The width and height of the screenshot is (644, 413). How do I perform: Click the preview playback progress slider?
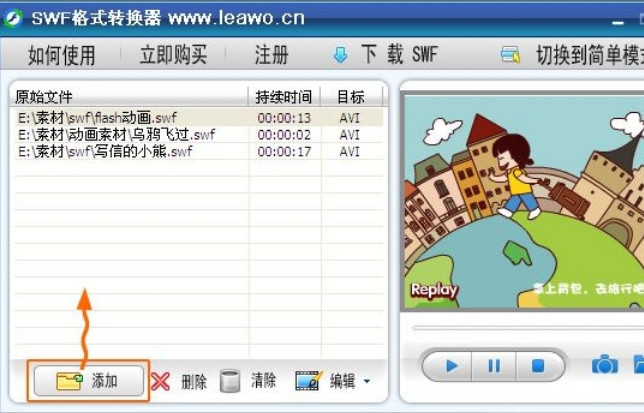[x=528, y=328]
